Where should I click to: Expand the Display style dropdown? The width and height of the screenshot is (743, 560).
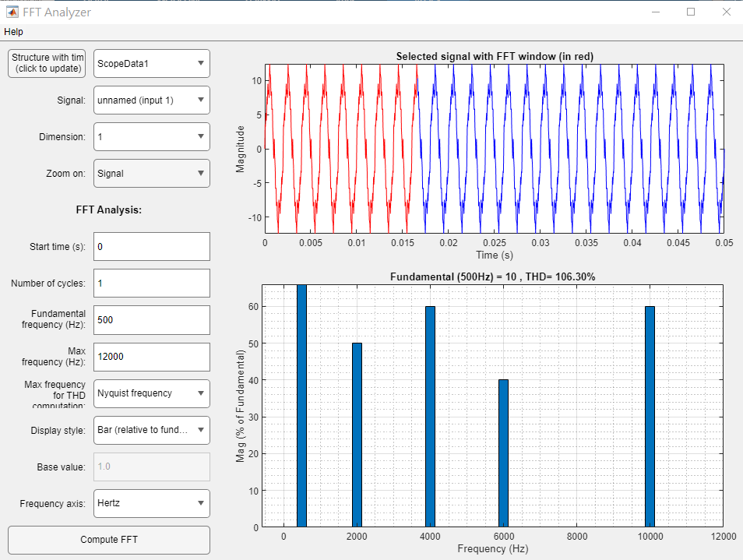click(x=152, y=430)
